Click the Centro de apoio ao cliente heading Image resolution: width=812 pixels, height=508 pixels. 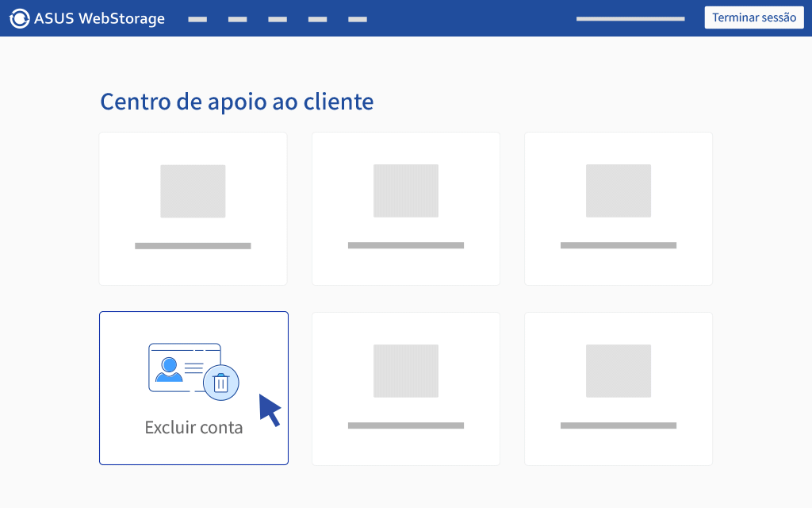click(x=236, y=102)
